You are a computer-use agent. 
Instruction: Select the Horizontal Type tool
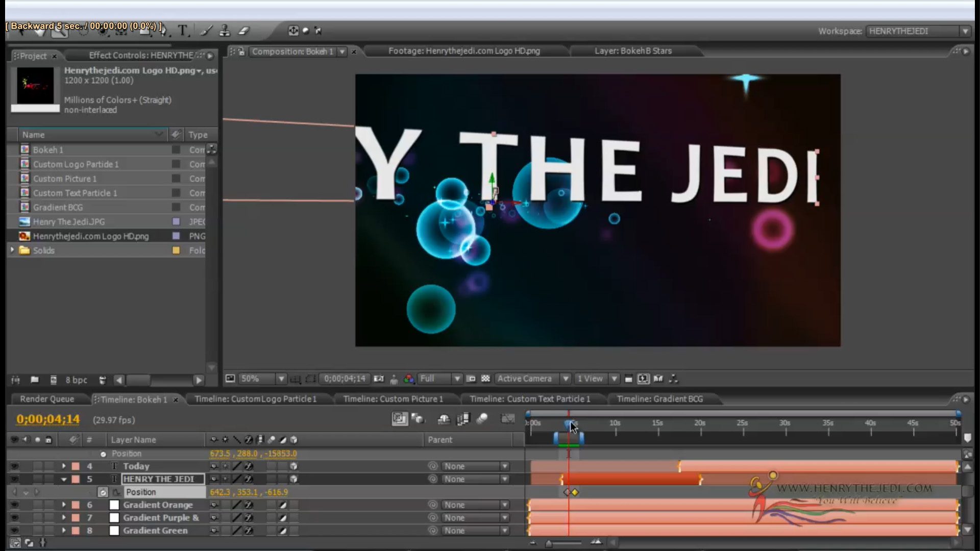pos(183,31)
